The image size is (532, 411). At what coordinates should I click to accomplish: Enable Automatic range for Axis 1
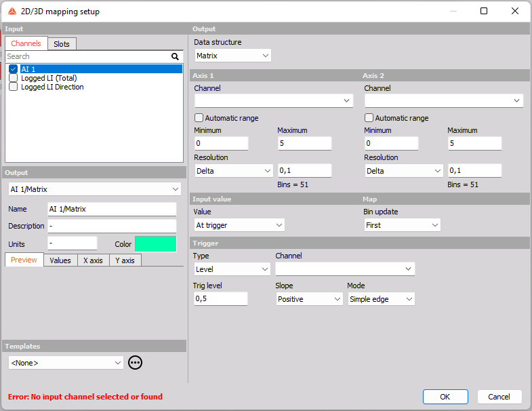click(199, 118)
